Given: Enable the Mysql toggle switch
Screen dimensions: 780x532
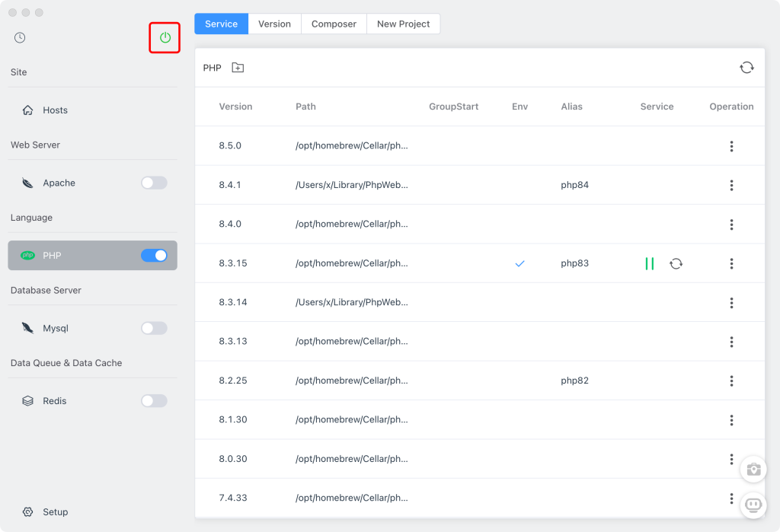Looking at the screenshot, I should coord(154,328).
